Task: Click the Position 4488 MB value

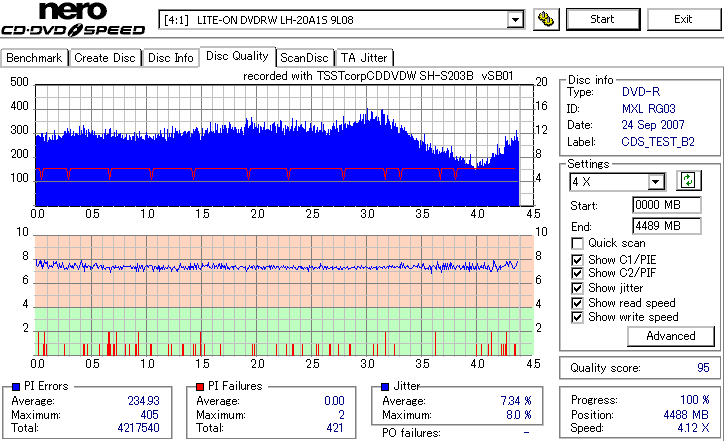Action: pyautogui.click(x=686, y=415)
